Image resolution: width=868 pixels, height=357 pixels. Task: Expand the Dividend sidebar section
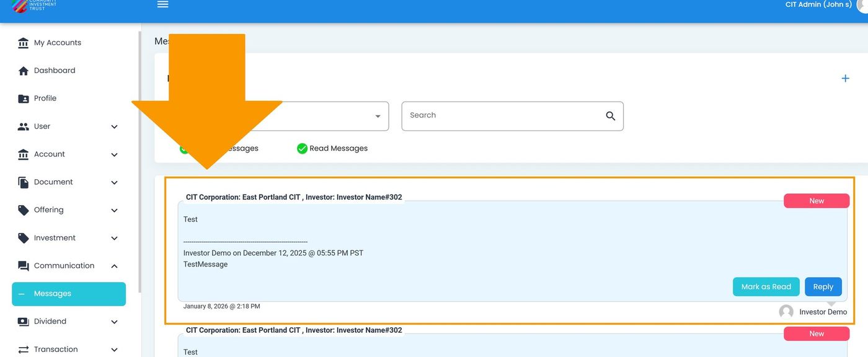pyautogui.click(x=114, y=322)
